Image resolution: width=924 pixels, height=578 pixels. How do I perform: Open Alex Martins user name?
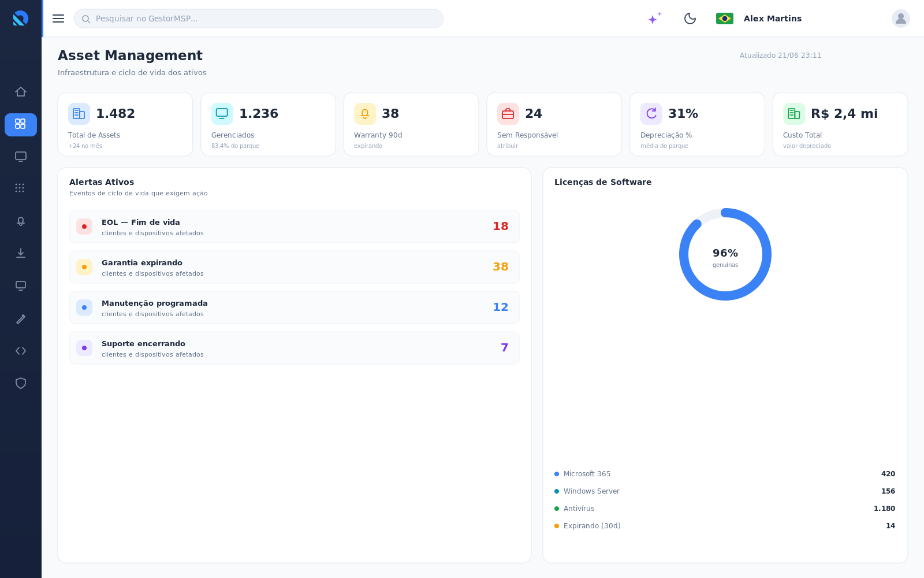(773, 18)
